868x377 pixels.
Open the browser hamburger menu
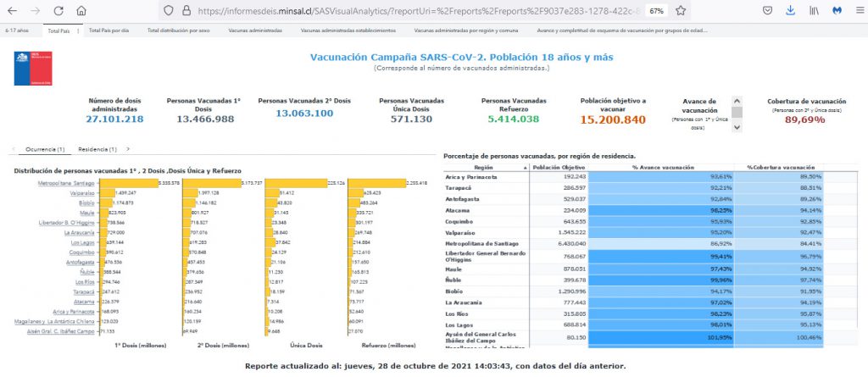(859, 10)
